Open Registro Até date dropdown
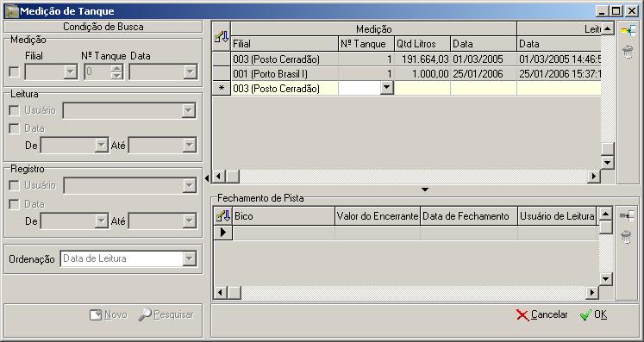Image resolution: width=644 pixels, height=342 pixels. click(189, 221)
